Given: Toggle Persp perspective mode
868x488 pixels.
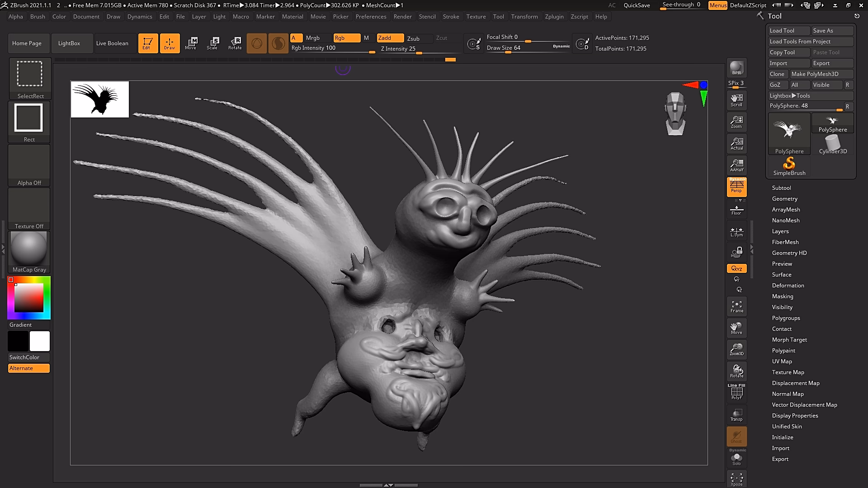Looking at the screenshot, I should pos(736,186).
